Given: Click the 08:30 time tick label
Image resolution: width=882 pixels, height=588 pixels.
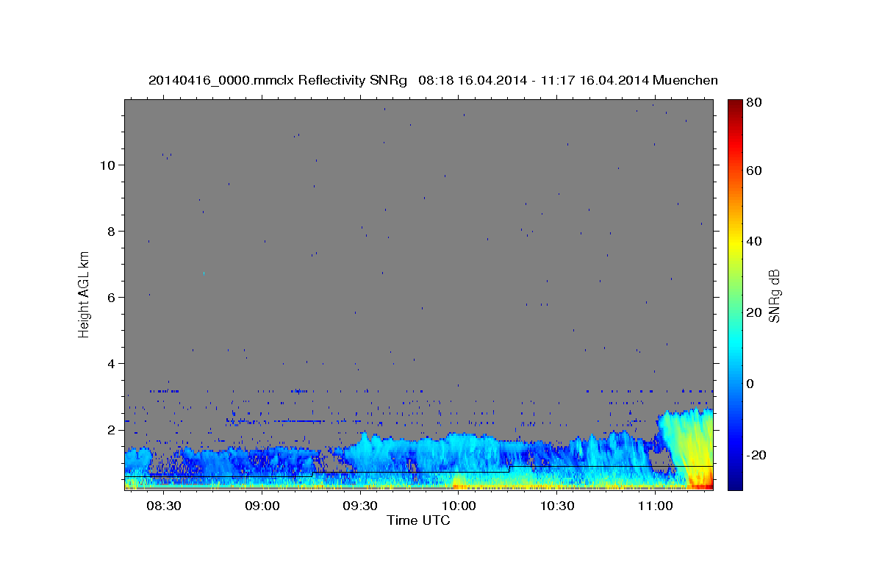Looking at the screenshot, I should [x=164, y=506].
